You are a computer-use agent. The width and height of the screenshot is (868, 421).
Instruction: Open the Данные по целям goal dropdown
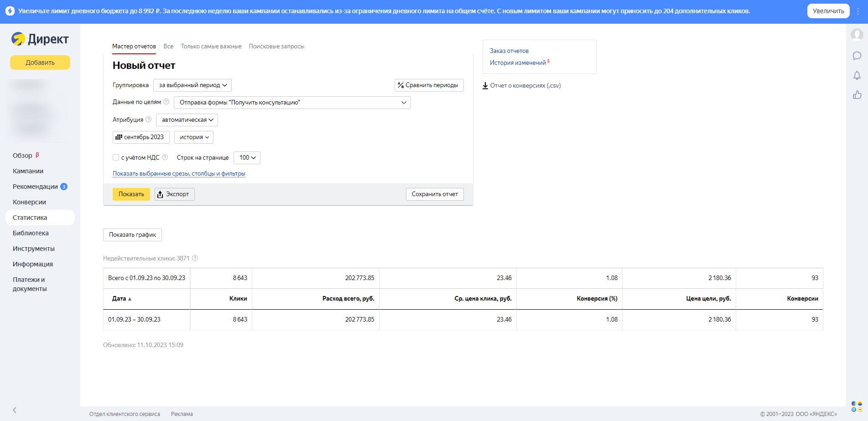tap(292, 103)
